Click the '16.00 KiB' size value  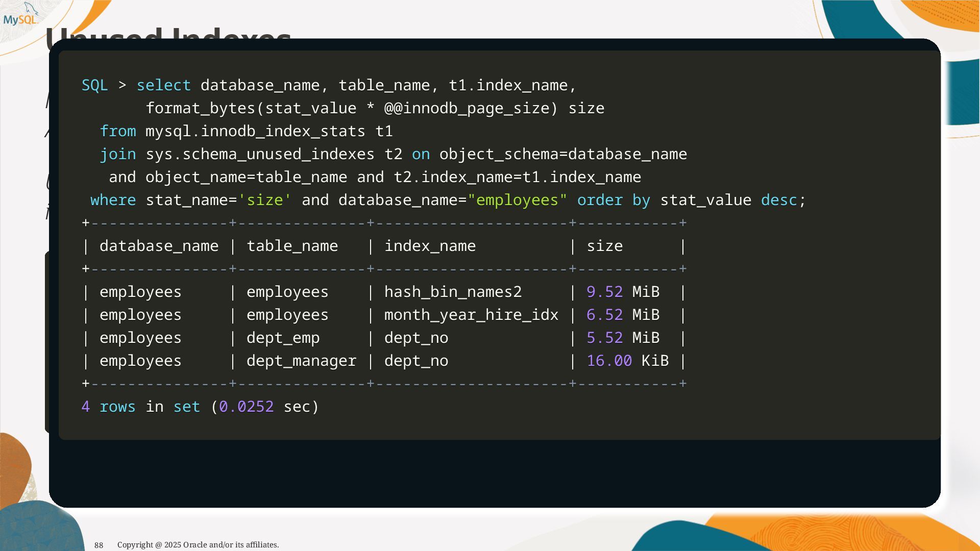point(627,361)
